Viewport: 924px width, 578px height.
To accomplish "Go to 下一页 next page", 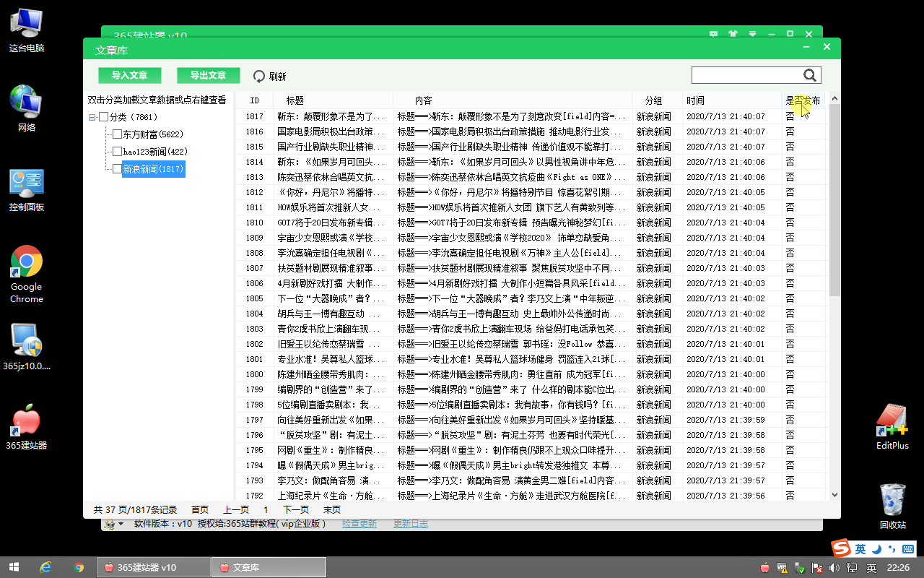I will pyautogui.click(x=296, y=509).
